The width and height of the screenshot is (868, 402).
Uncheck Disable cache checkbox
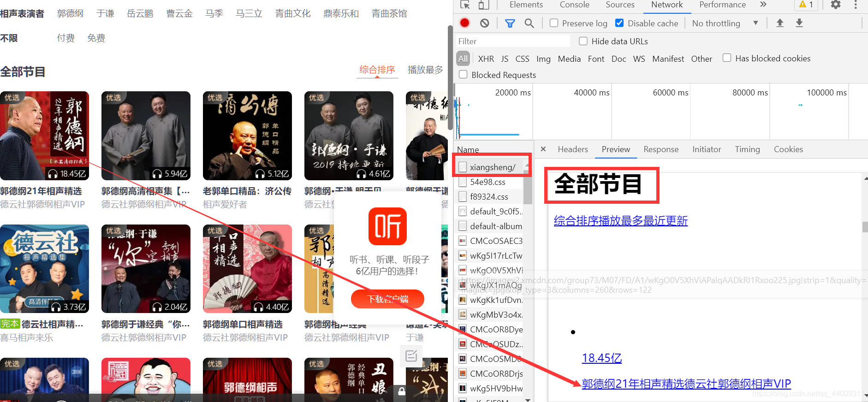click(x=619, y=23)
